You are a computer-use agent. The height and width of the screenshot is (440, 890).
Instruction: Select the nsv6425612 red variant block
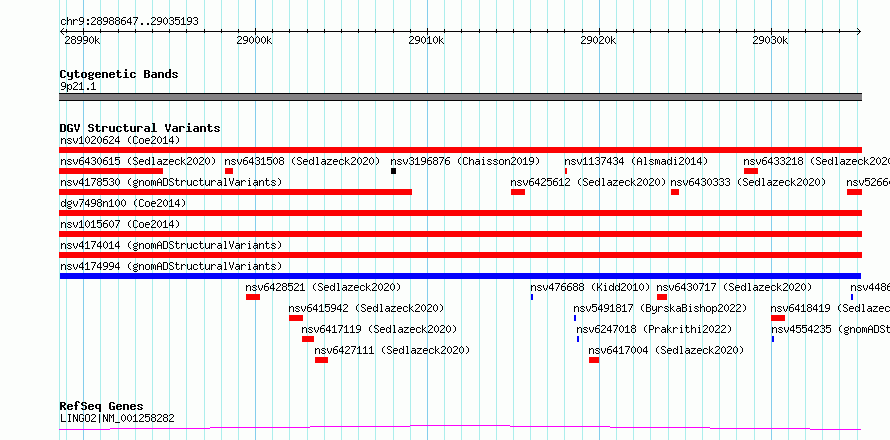518,192
